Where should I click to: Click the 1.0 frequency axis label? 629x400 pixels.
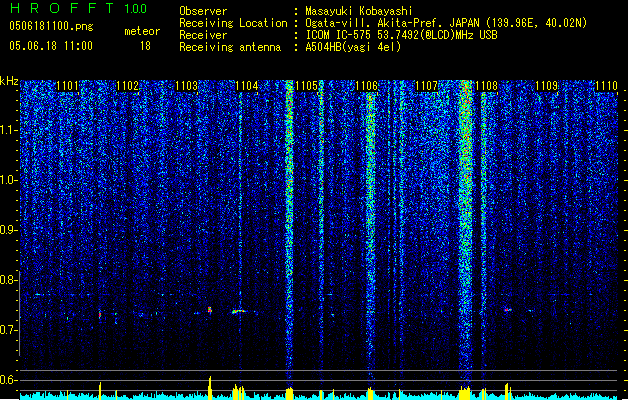[8, 181]
